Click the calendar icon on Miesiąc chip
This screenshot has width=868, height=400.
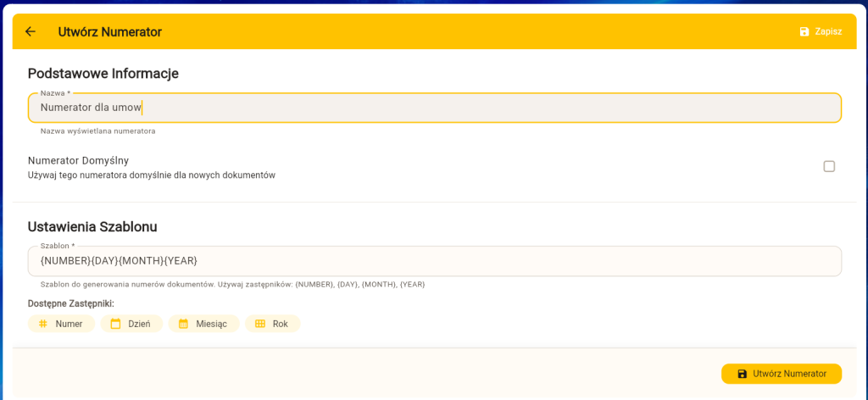183,324
